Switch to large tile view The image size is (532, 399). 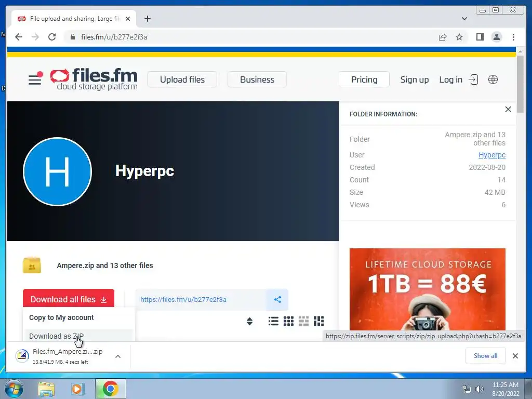303,321
